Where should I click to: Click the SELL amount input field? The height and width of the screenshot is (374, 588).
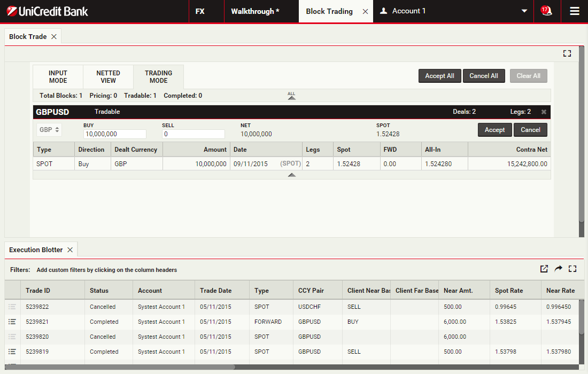[193, 134]
